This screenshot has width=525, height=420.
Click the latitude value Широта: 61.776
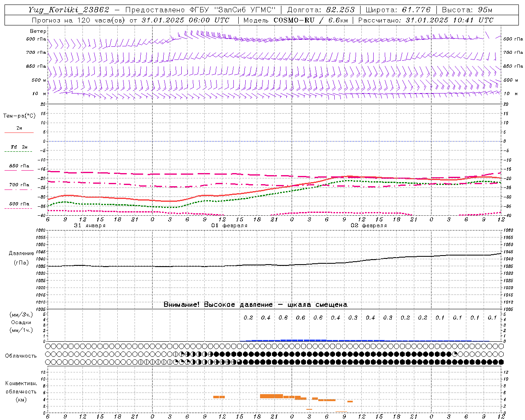[x=398, y=10]
